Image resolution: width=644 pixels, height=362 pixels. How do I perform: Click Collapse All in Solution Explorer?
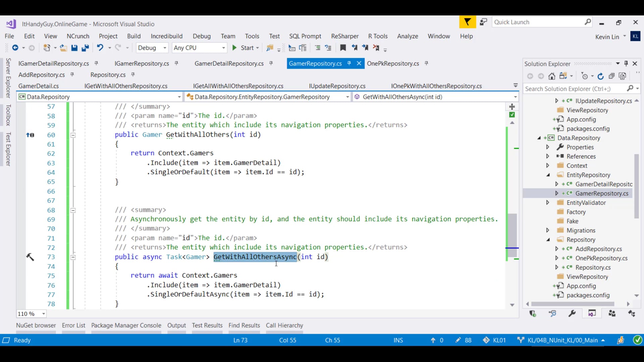(611, 76)
